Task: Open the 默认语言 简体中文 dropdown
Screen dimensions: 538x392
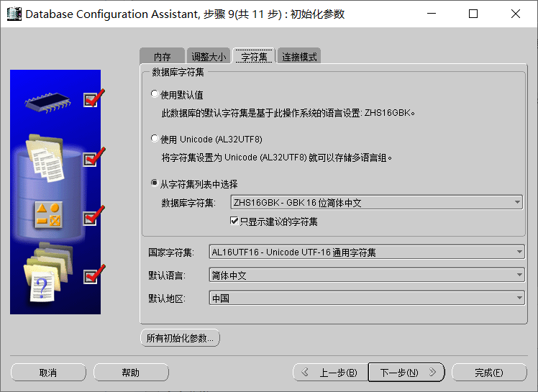Action: [x=366, y=275]
